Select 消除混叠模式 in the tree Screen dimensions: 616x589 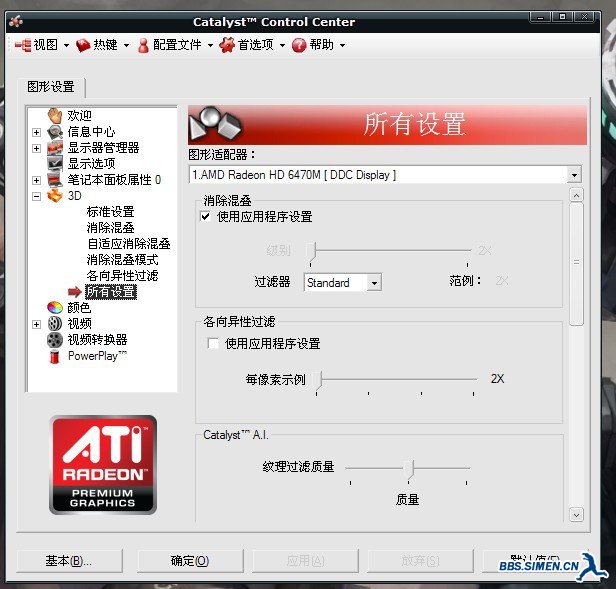point(123,260)
